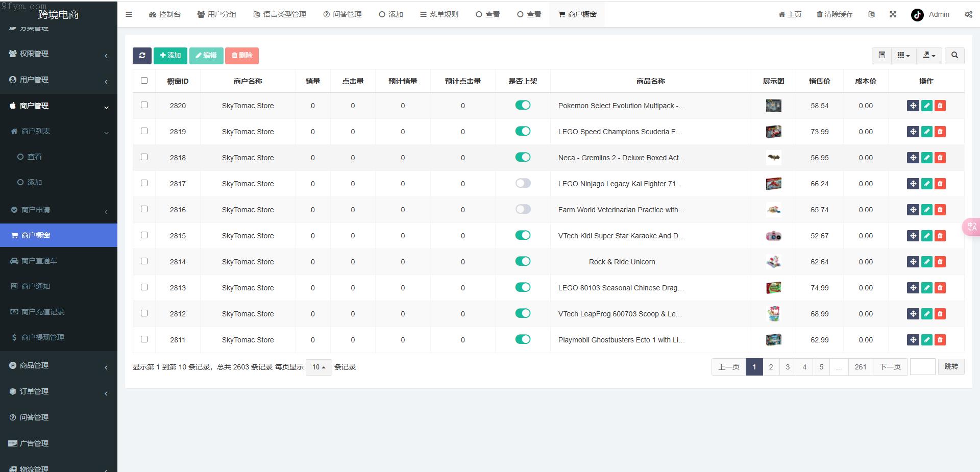Image resolution: width=980 pixels, height=472 pixels.
Task: Click the hamburger menu icon to collapse sidebar
Action: click(129, 14)
